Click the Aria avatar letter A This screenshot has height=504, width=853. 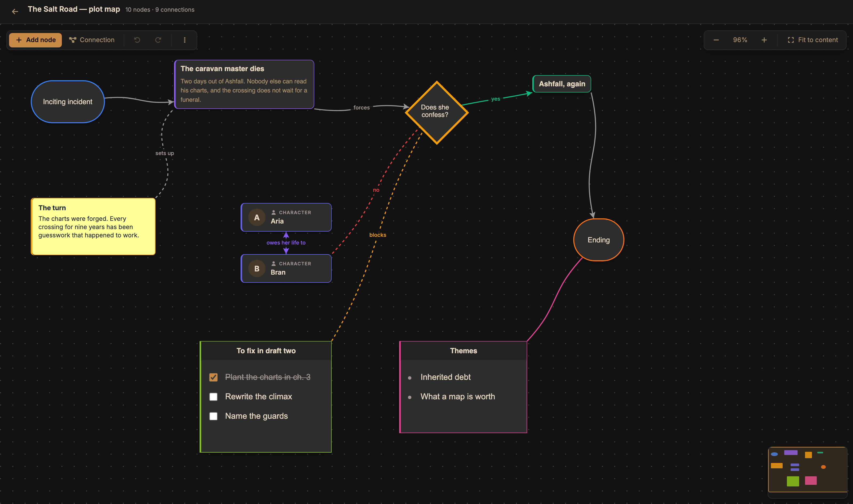(x=257, y=217)
